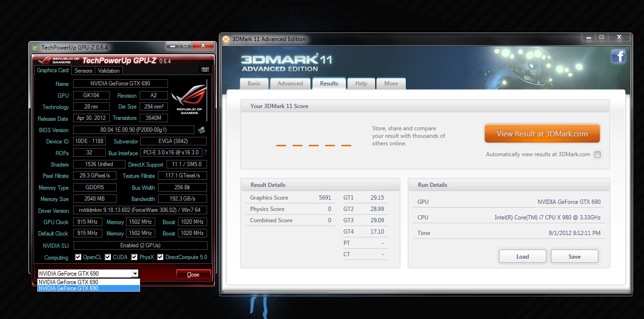Toggle the PhysX checkbox
Viewport: 644px width, 319px height.
tap(134, 257)
